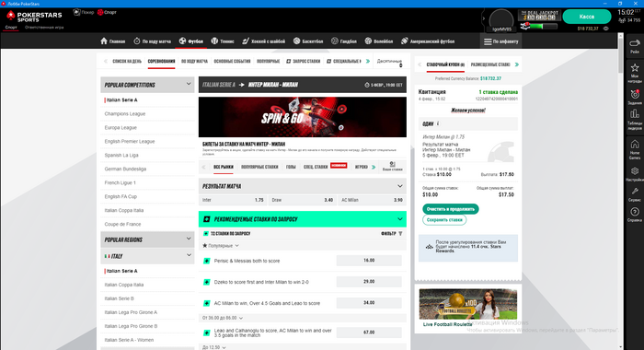Select Голы market tab

pyautogui.click(x=291, y=167)
